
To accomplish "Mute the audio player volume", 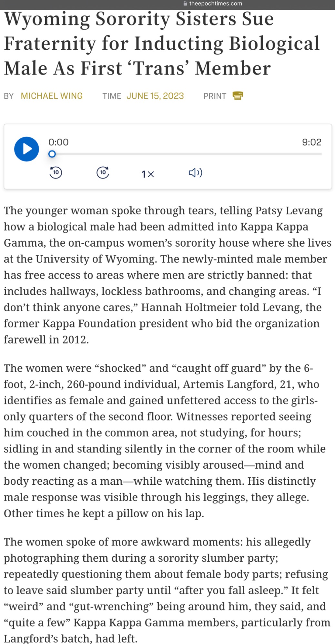I will tap(195, 173).
